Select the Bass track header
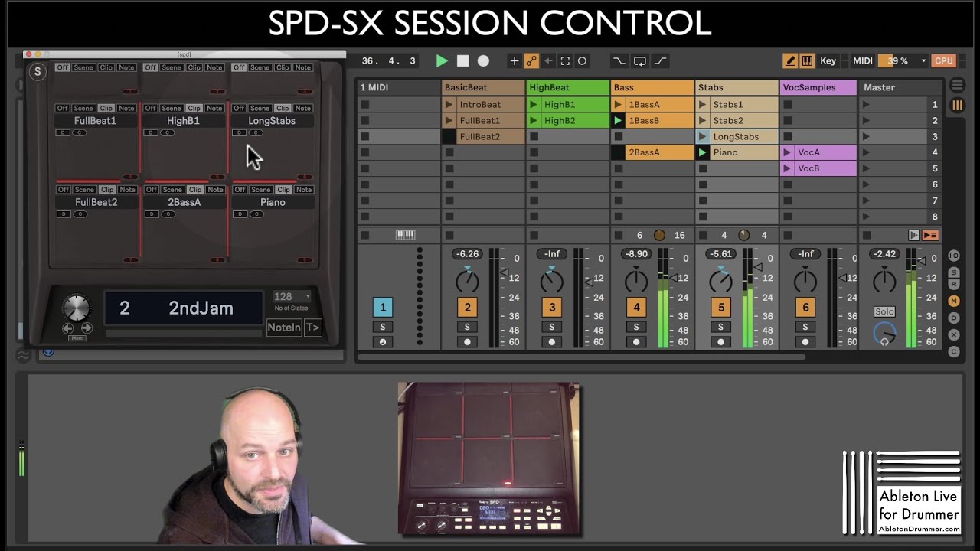The height and width of the screenshot is (551, 980). (x=652, y=87)
